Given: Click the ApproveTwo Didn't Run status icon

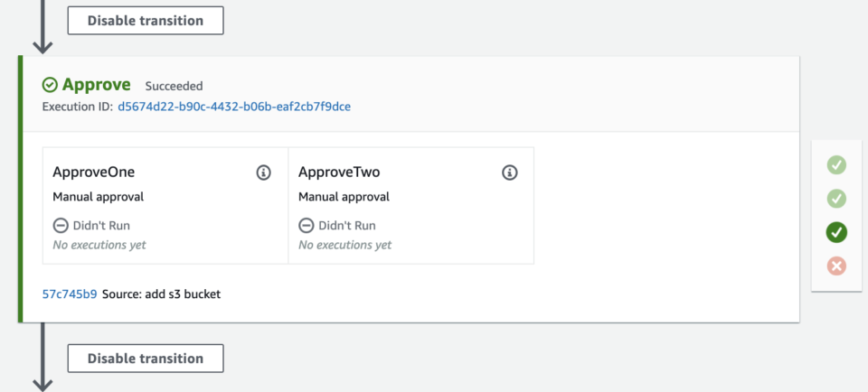Looking at the screenshot, I should coord(307,226).
